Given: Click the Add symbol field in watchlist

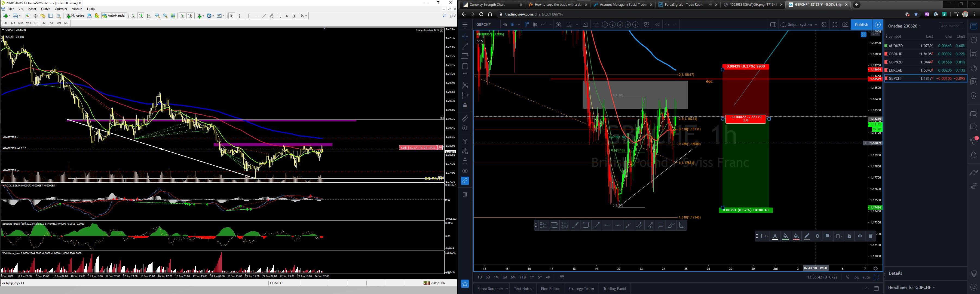Looking at the screenshot, I should 951,26.
